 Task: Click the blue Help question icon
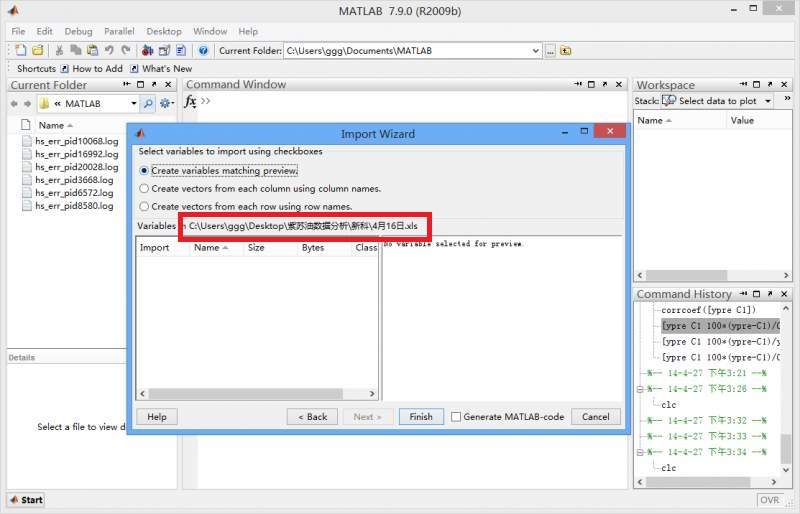[203, 50]
